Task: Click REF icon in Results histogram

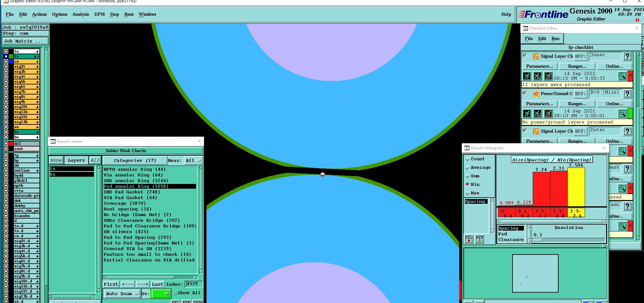Action: 479,239
